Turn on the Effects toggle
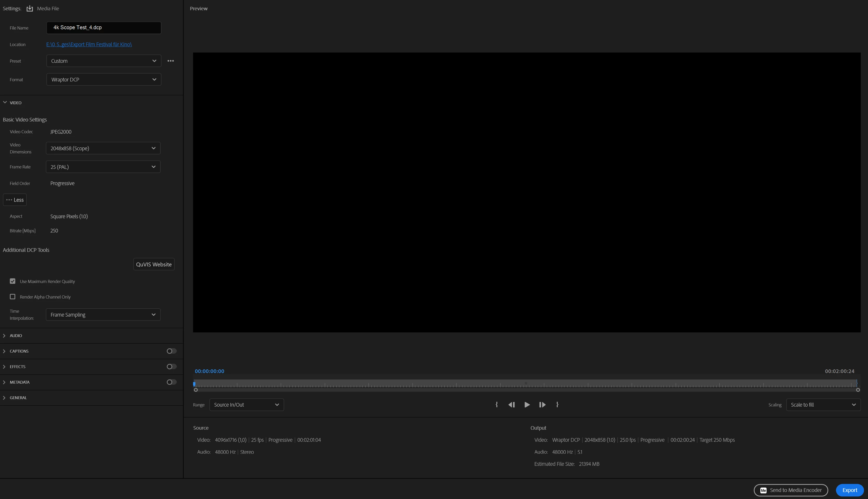 (171, 367)
